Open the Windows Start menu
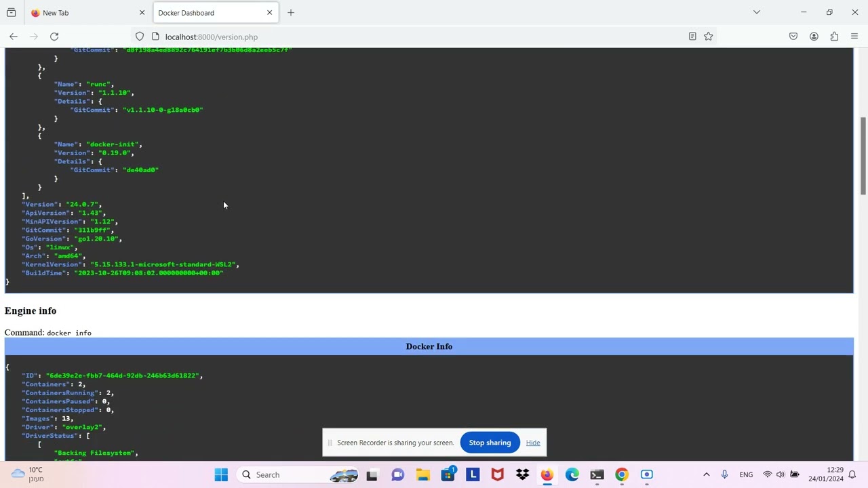This screenshot has height=488, width=868. (221, 474)
